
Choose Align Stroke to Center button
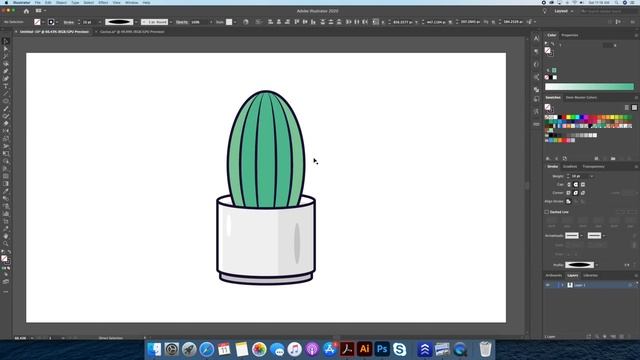[569, 201]
